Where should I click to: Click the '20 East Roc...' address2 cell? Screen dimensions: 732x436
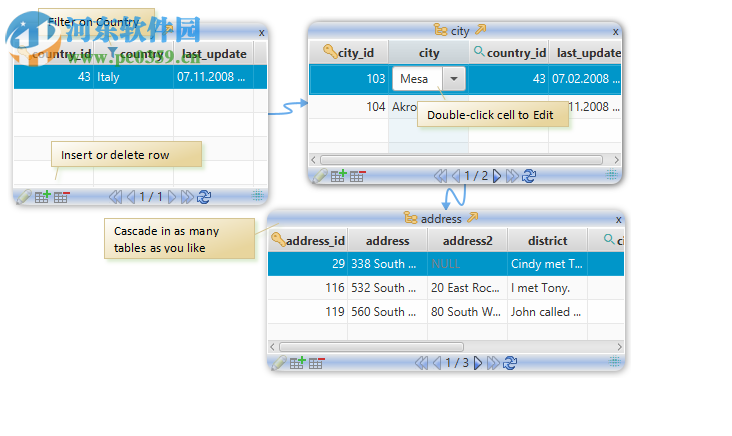[x=468, y=288]
